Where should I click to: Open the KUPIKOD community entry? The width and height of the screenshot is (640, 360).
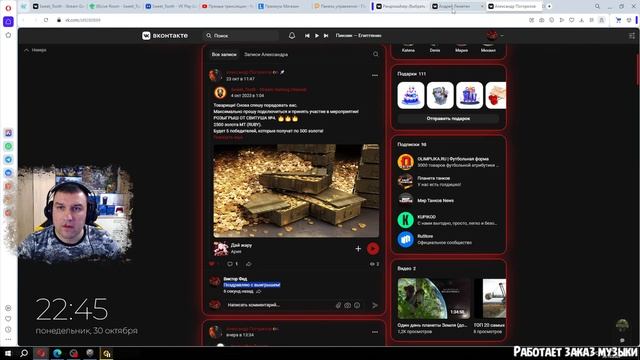tap(448, 220)
